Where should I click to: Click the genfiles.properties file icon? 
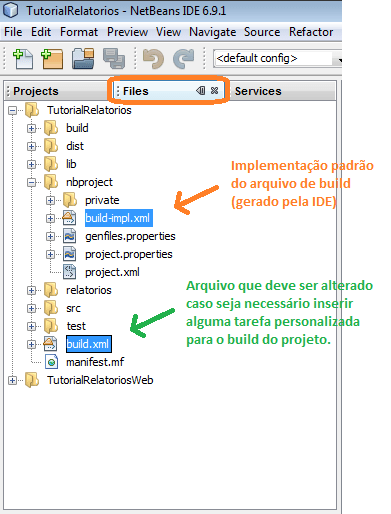pyautogui.click(x=69, y=236)
